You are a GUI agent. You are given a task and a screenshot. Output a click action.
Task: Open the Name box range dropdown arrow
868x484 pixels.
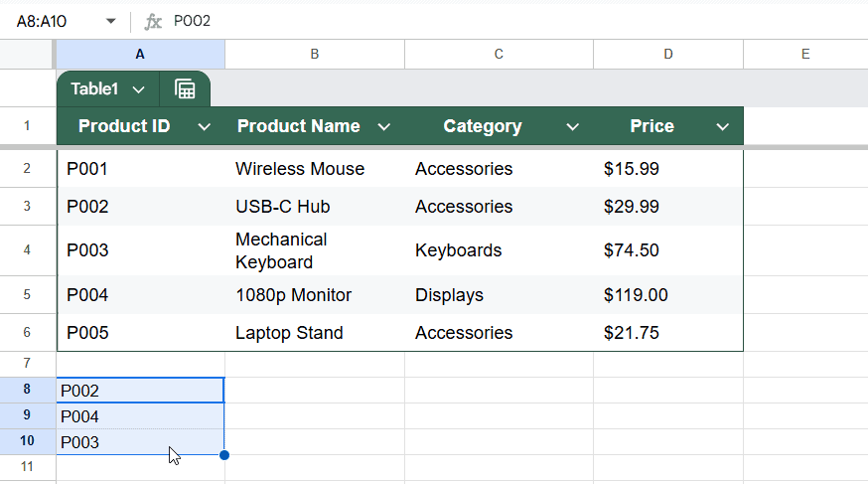[110, 21]
